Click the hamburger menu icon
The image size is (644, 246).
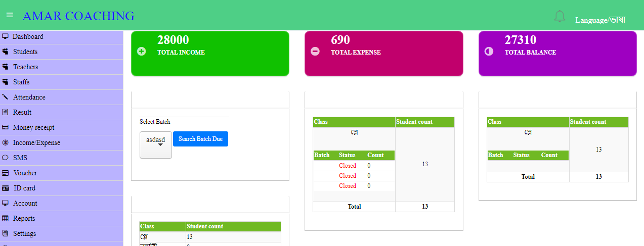[x=9, y=15]
